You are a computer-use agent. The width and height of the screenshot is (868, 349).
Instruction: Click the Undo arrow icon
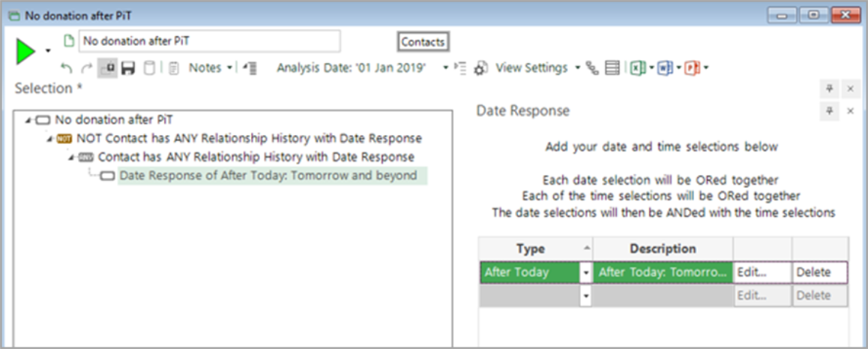(67, 68)
